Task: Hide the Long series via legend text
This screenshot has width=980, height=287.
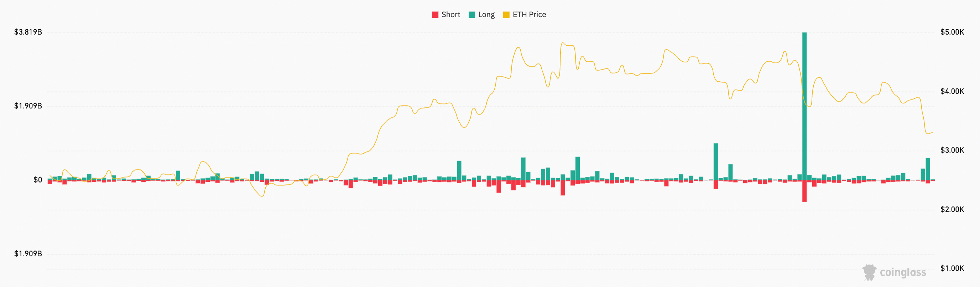Action: pos(486,15)
